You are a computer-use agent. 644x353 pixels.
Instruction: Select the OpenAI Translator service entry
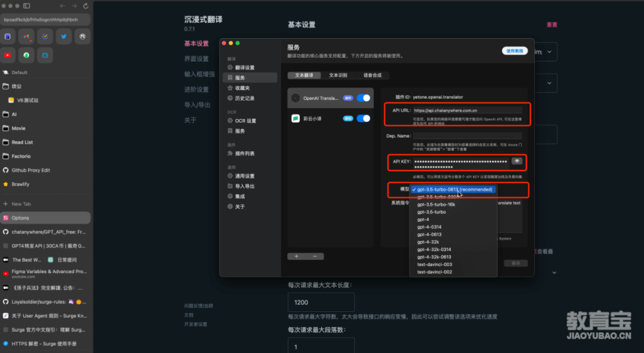coord(330,98)
